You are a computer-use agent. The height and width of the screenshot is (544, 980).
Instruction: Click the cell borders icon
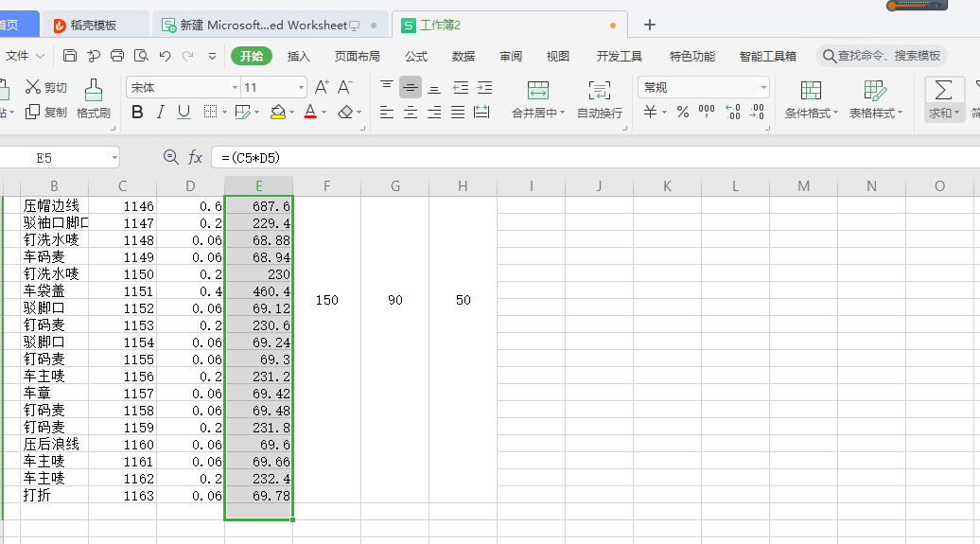(x=210, y=112)
